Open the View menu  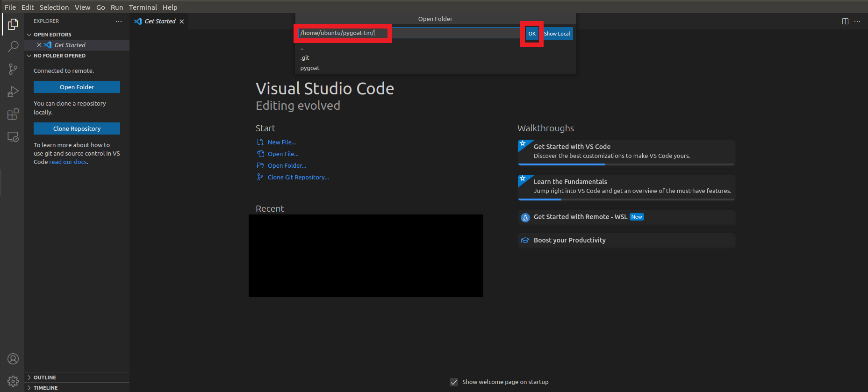[x=83, y=7]
